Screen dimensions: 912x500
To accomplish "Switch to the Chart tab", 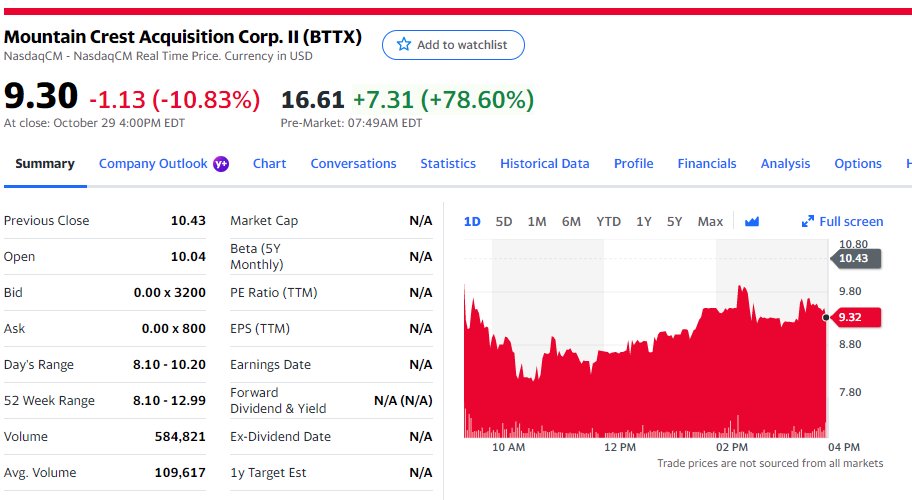I will 269,164.
